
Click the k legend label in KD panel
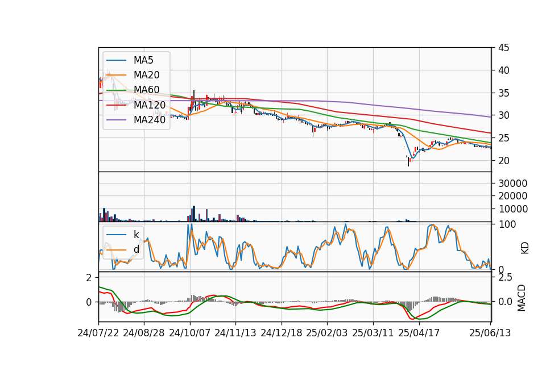136,235
